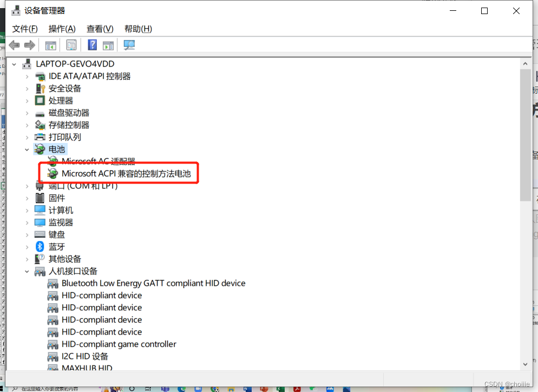Click the scan for hardware changes icon
538x392 pixels.
point(129,45)
